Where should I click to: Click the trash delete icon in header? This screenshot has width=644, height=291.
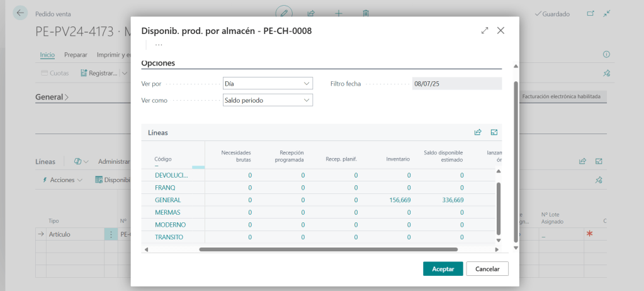pyautogui.click(x=366, y=13)
